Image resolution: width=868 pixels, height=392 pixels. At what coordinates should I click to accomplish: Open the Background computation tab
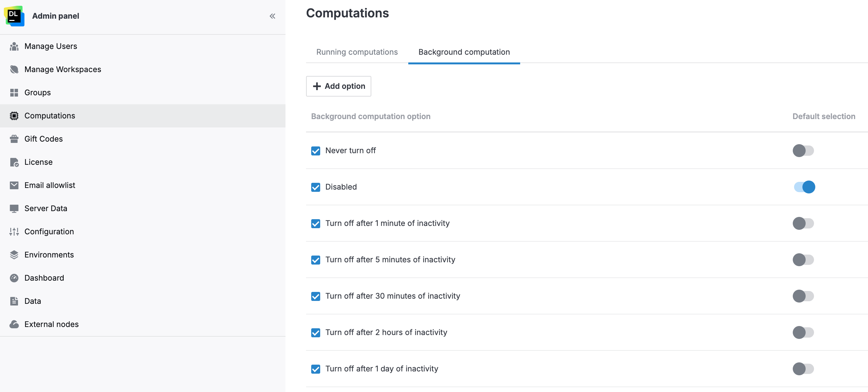[464, 52]
